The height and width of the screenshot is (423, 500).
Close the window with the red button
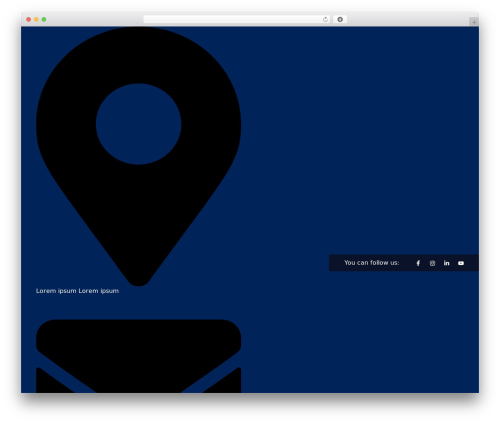click(29, 19)
